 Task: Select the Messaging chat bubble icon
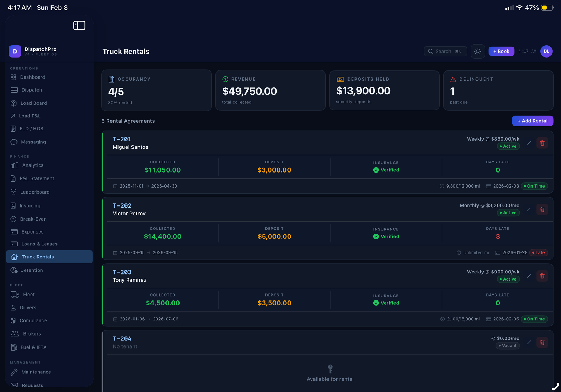pos(14,142)
